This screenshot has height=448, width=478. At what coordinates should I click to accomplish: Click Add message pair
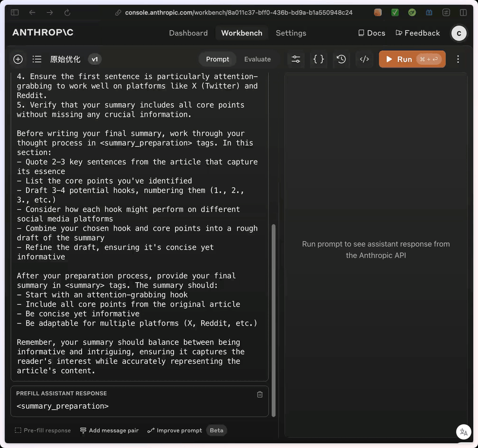coord(109,430)
